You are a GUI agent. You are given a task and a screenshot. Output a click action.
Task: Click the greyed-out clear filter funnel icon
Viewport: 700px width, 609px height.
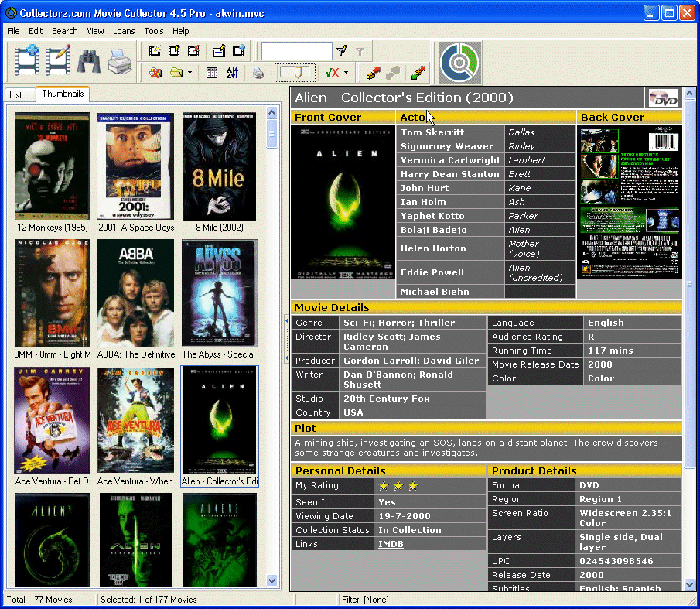pos(360,51)
